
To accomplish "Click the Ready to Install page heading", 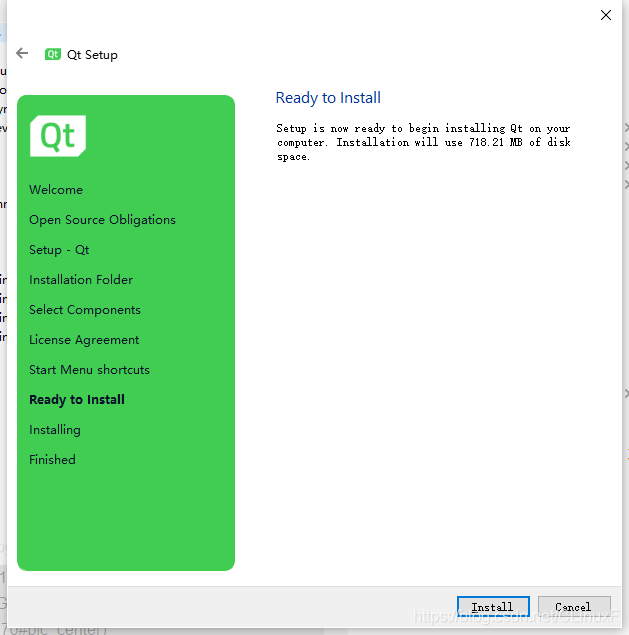I will tap(328, 98).
